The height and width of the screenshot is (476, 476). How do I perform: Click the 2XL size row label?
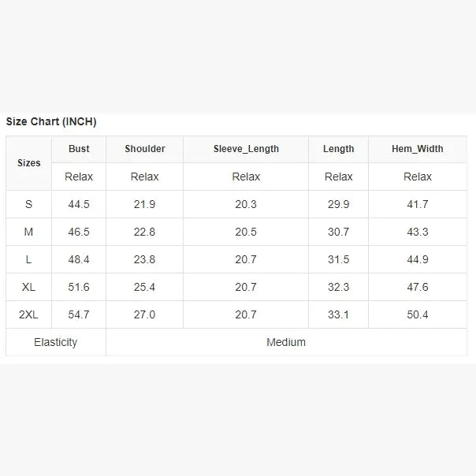point(28,314)
